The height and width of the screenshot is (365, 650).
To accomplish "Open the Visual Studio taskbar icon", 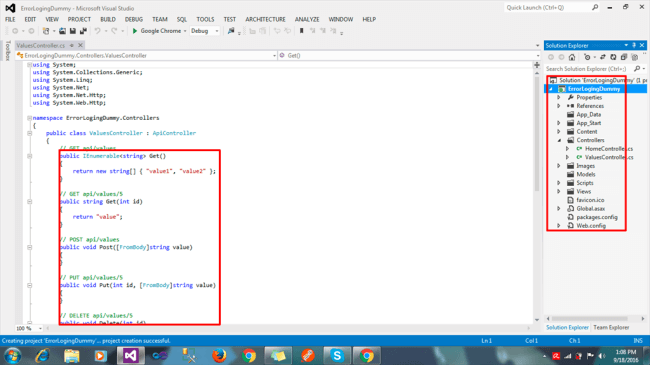I will (130, 355).
